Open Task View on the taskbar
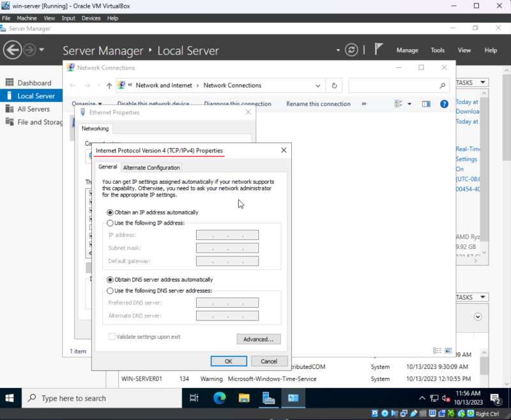The width and height of the screenshot is (511, 420). click(194, 398)
